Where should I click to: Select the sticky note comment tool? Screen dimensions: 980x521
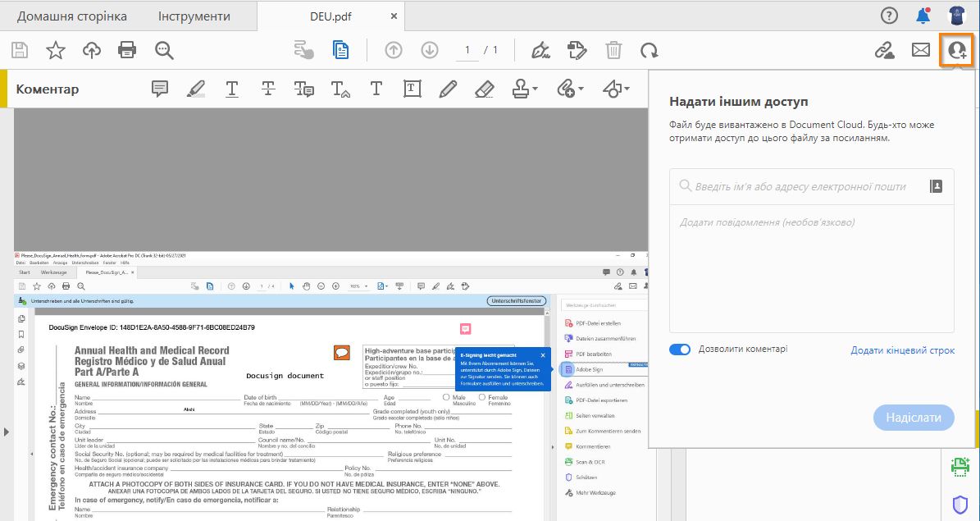click(160, 89)
